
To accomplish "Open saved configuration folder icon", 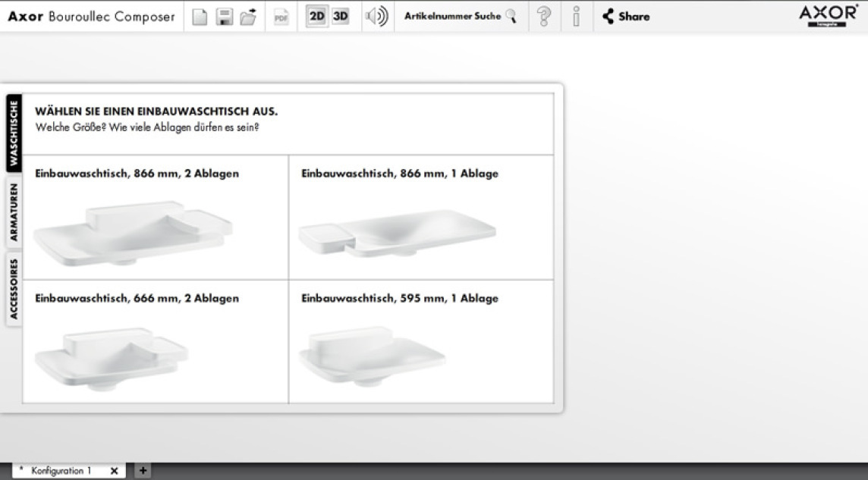I will click(x=249, y=17).
